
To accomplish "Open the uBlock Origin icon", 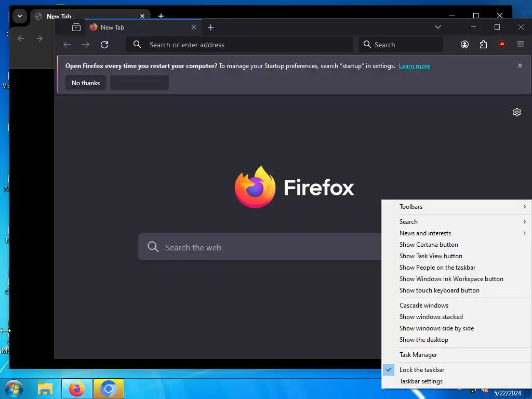I will 502,44.
